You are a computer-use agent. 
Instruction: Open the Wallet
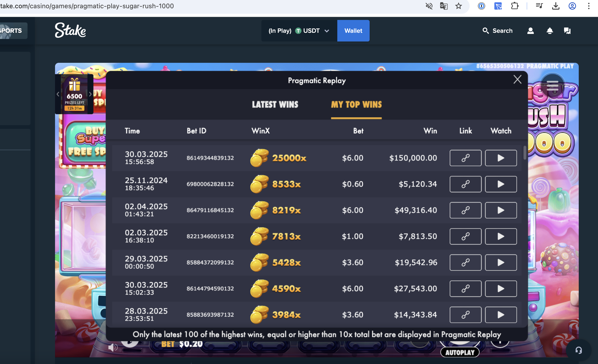[353, 30]
